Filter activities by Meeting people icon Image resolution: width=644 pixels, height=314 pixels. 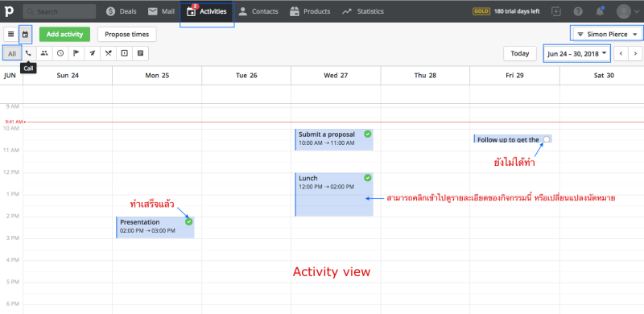(44, 53)
